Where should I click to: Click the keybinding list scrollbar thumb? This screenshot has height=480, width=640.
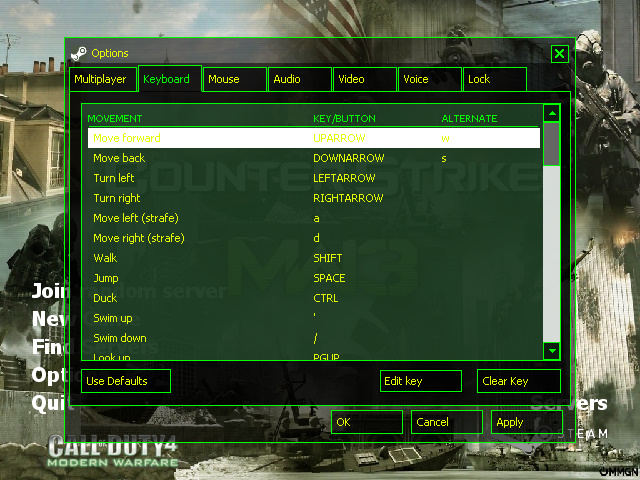551,145
